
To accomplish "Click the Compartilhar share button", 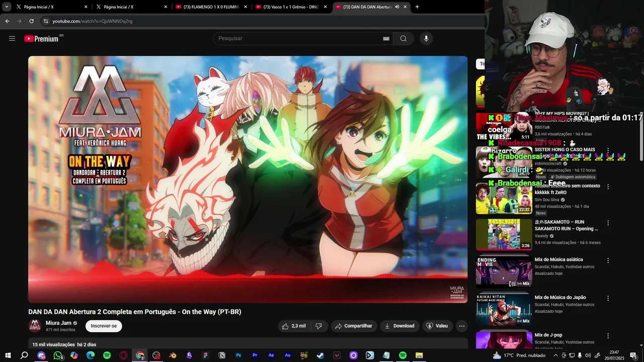I will 354,326.
